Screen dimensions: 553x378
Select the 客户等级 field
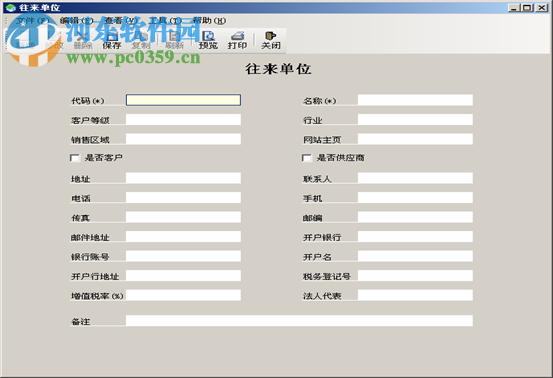point(183,120)
